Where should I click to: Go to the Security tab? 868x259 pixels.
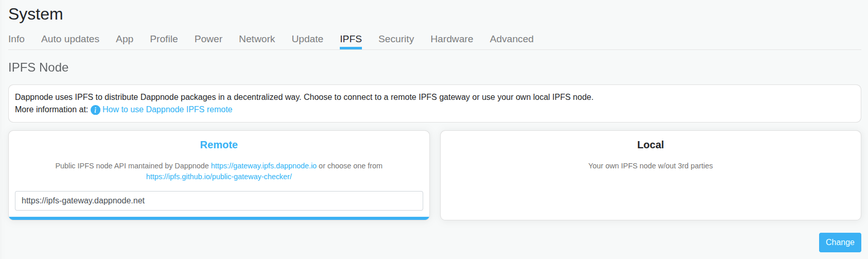tap(396, 39)
